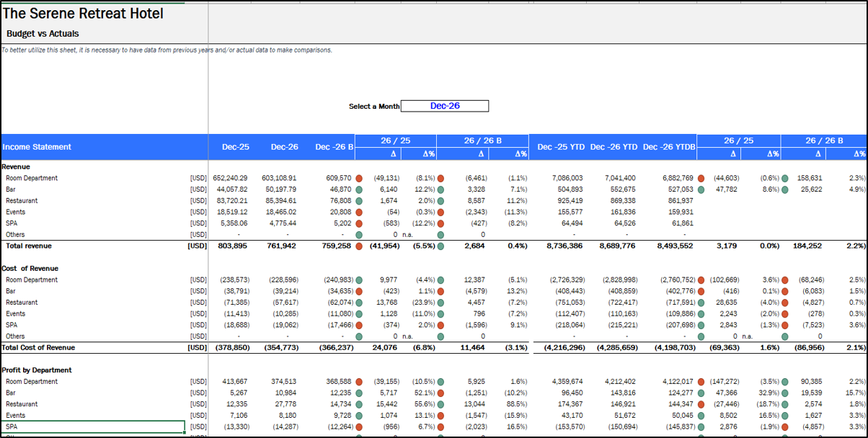Viewport: 868px width, 438px height.
Task: Click the Profit by Department heading
Action: point(37,370)
